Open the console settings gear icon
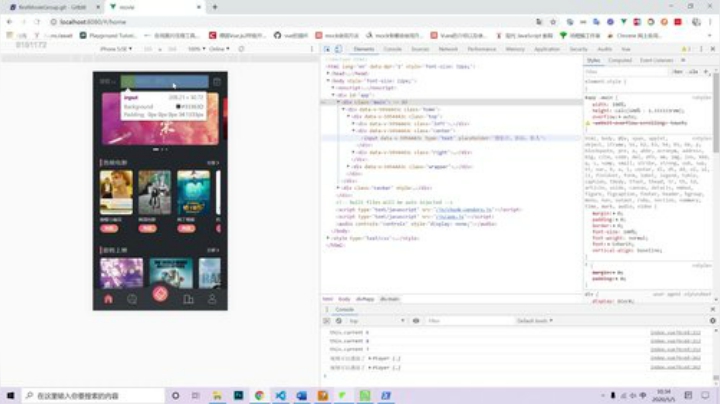This screenshot has height=404, width=720. click(x=713, y=321)
